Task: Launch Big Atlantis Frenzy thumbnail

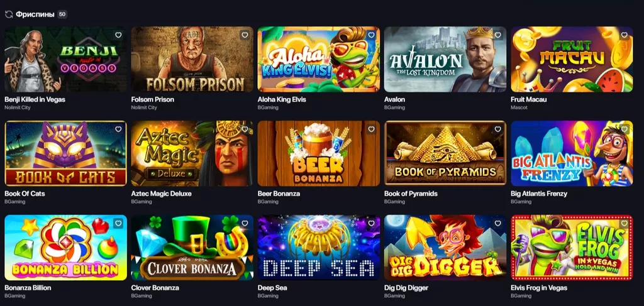Action: 572,153
